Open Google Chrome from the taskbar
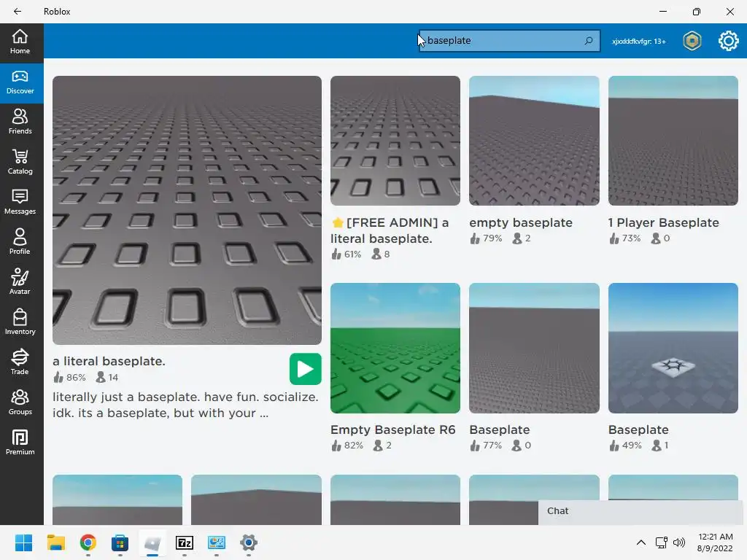Image resolution: width=747 pixels, height=560 pixels. tap(88, 542)
